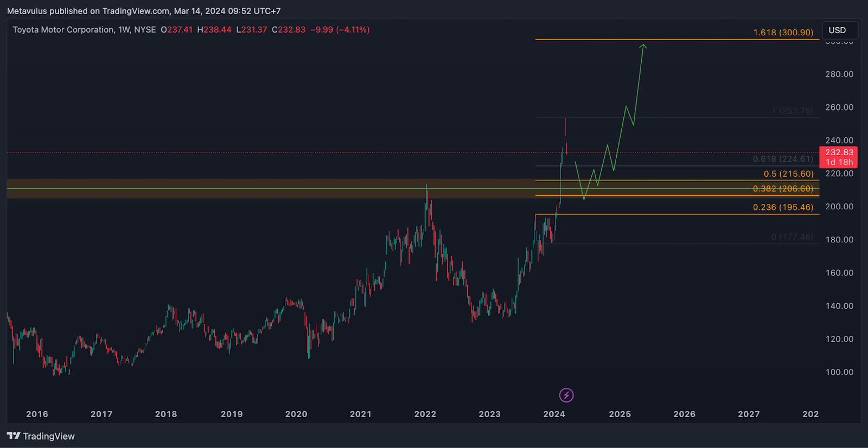Click the TradingView logo at the bottom
The width and height of the screenshot is (868, 448).
(41, 436)
